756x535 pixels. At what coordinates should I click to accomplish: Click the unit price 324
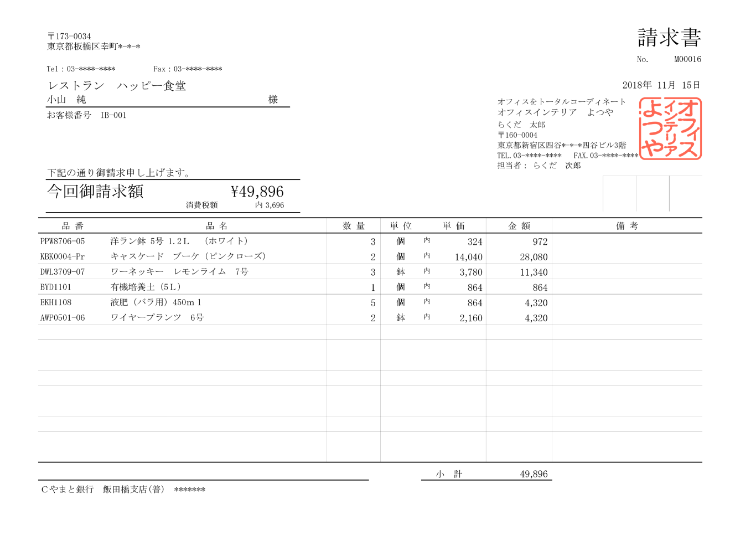[x=475, y=242]
